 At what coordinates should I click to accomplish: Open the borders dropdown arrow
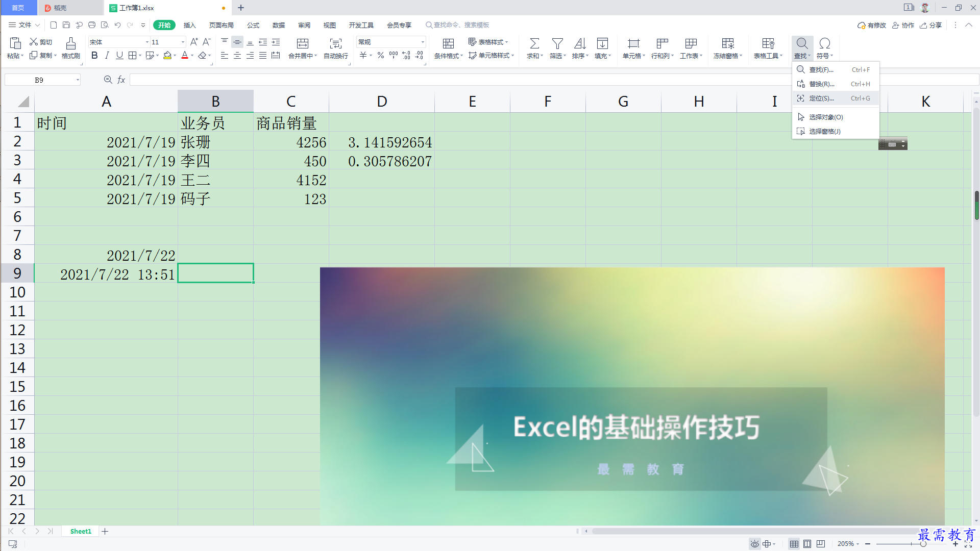[140, 56]
